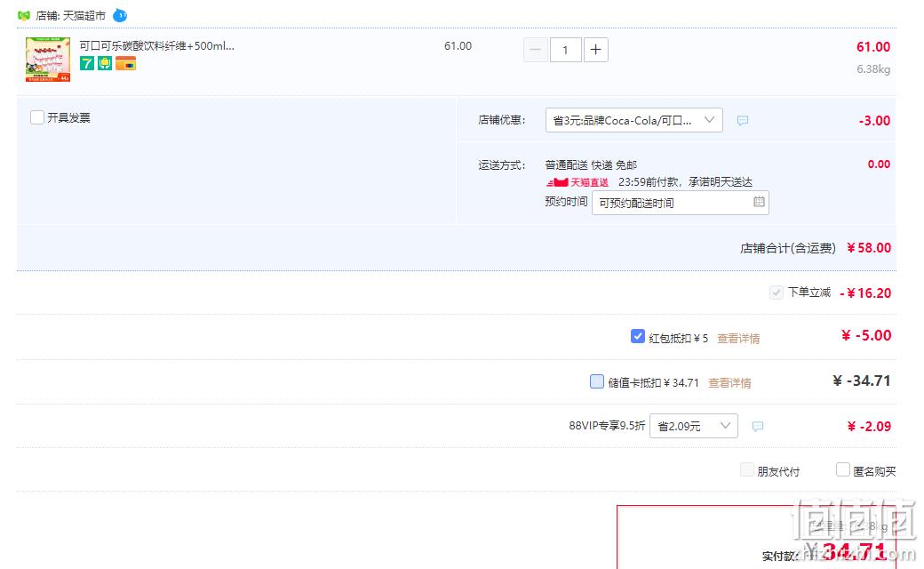Click the 普通配送 快递 免邮 shipping text
Image resolution: width=924 pixels, height=569 pixels.
[x=591, y=165]
